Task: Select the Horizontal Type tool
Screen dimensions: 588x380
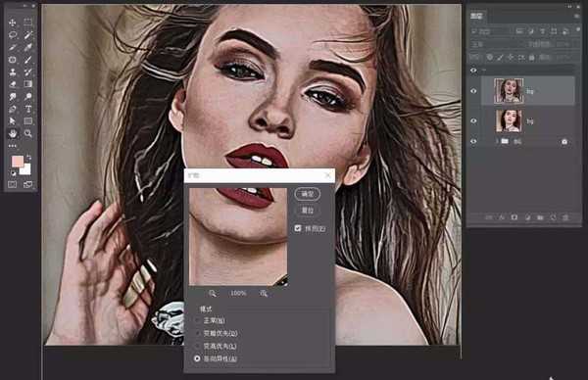Action: (x=28, y=109)
